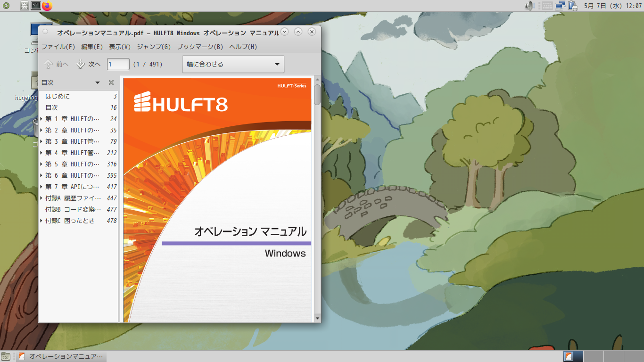The height and width of the screenshot is (362, 644).
Task: Go to the previous page (前へ)
Action: click(x=56, y=64)
